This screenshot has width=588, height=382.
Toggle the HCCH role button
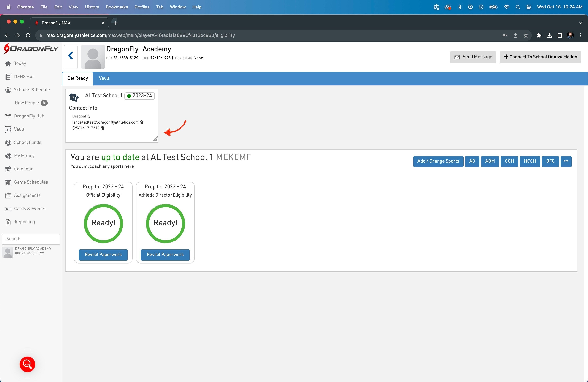tap(530, 161)
